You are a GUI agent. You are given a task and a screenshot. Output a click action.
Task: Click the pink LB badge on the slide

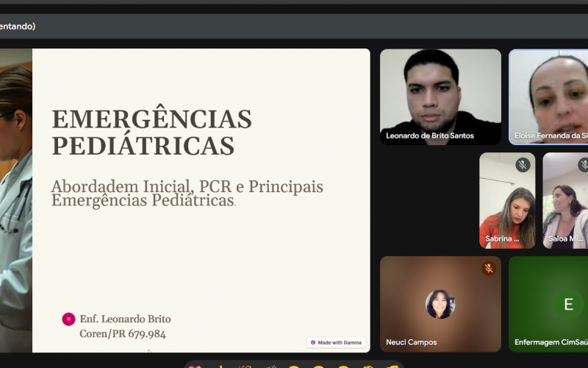(x=68, y=319)
